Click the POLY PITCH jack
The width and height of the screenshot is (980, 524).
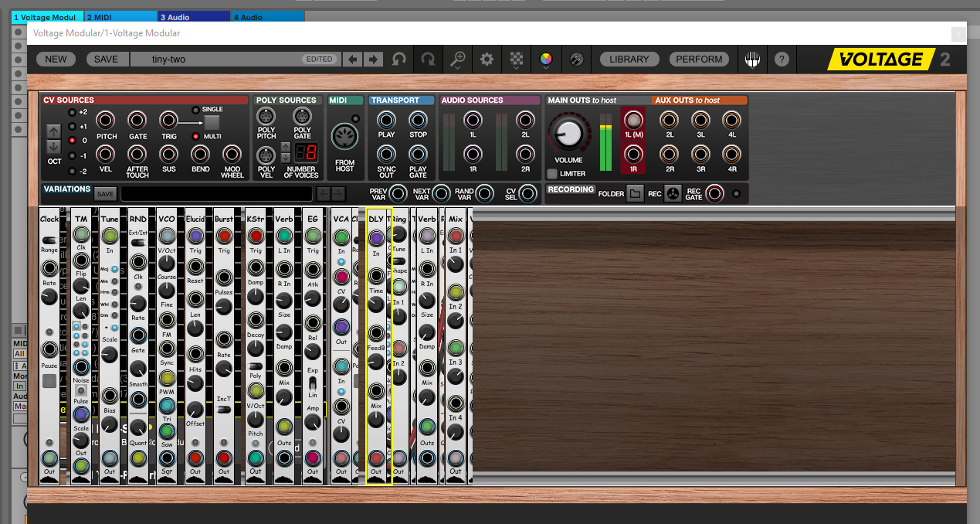(266, 117)
